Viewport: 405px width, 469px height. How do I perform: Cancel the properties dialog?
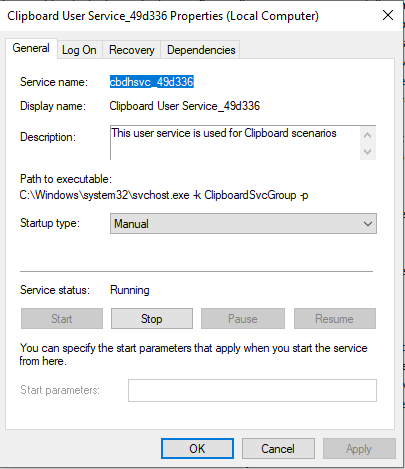[278, 448]
